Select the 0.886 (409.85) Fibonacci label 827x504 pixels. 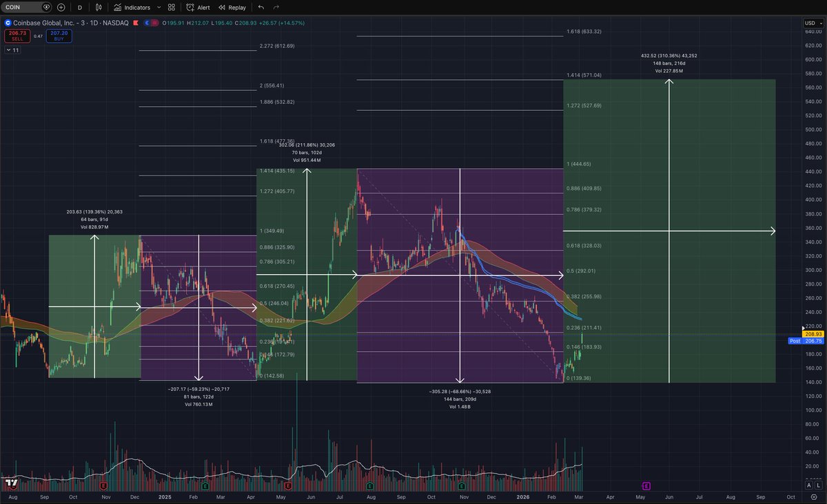[x=584, y=189]
